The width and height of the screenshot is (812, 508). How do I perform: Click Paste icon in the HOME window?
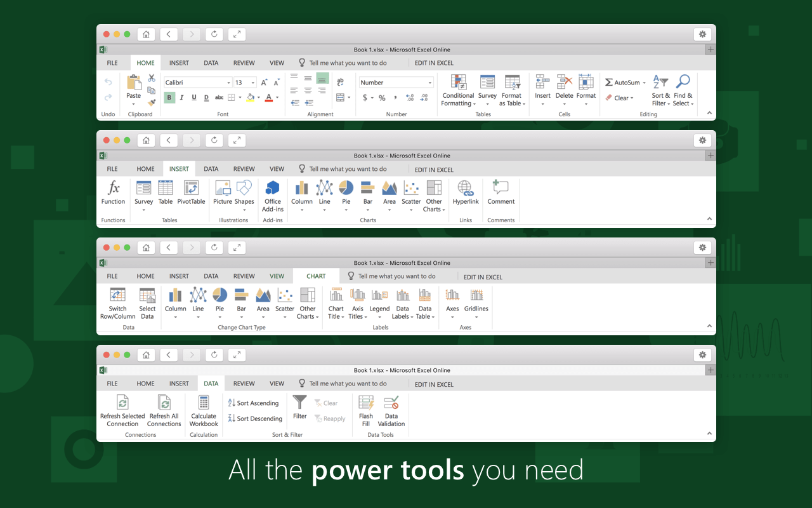click(134, 83)
